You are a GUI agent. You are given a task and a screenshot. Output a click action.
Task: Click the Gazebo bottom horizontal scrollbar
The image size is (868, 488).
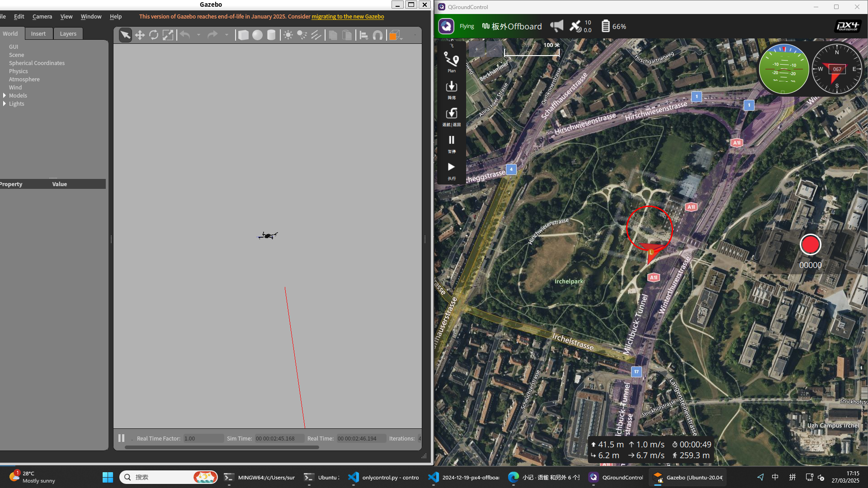click(222, 447)
